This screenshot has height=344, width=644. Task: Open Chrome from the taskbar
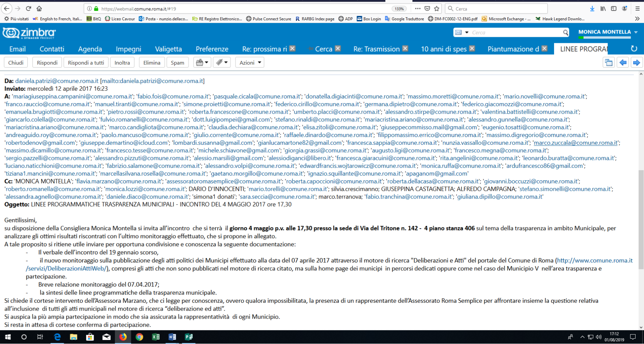click(139, 337)
